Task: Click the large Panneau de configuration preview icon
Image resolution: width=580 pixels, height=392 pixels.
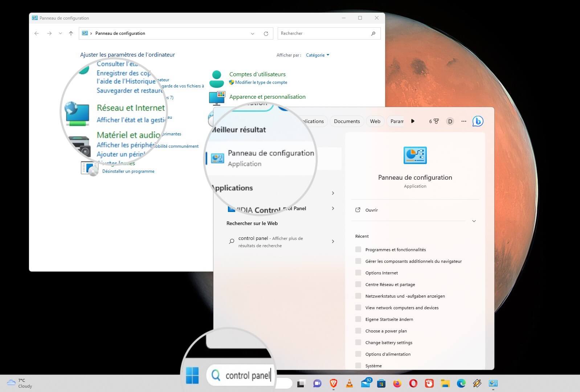Action: pyautogui.click(x=415, y=155)
